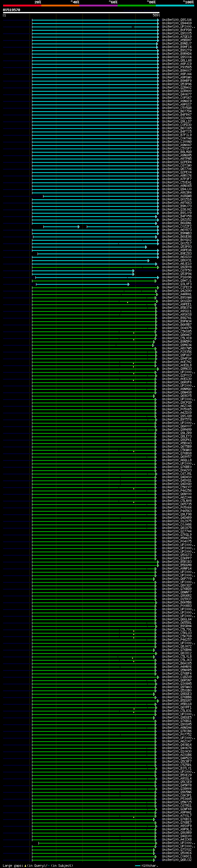Select hit label UniRef100_Q9SJU4
The image size is (197, 868).
[177, 20]
